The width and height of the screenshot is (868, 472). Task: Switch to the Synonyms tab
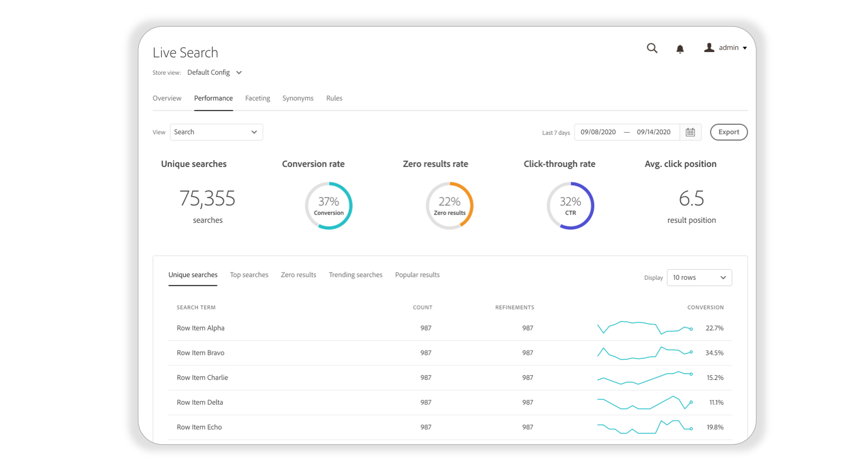pos(298,98)
